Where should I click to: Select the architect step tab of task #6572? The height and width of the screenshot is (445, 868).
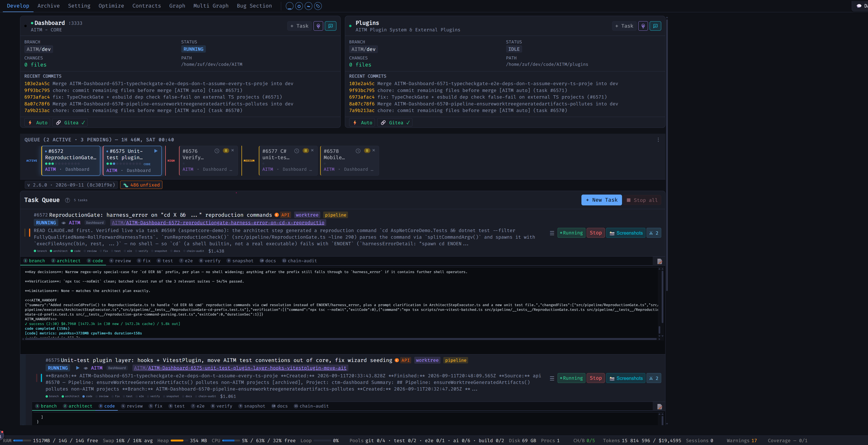pos(66,261)
